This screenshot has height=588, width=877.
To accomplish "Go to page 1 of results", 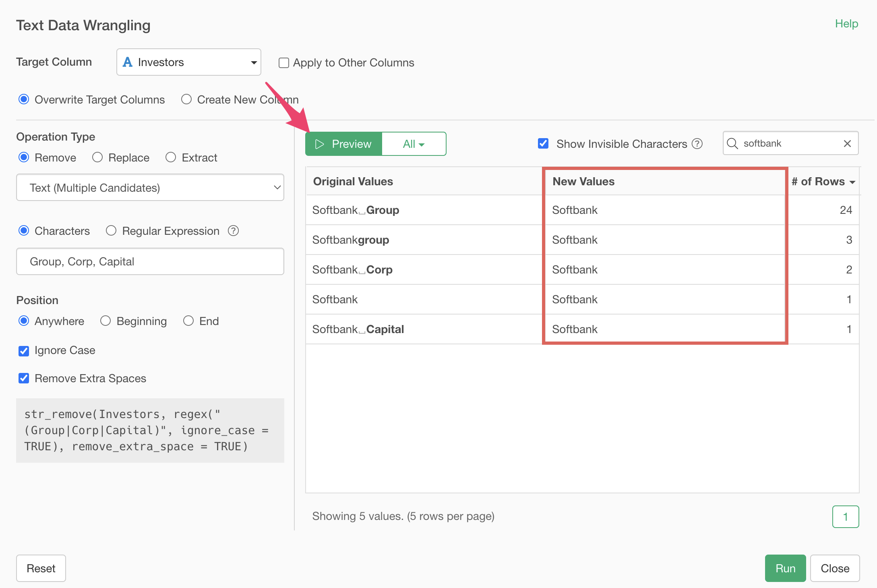I will [x=846, y=517].
